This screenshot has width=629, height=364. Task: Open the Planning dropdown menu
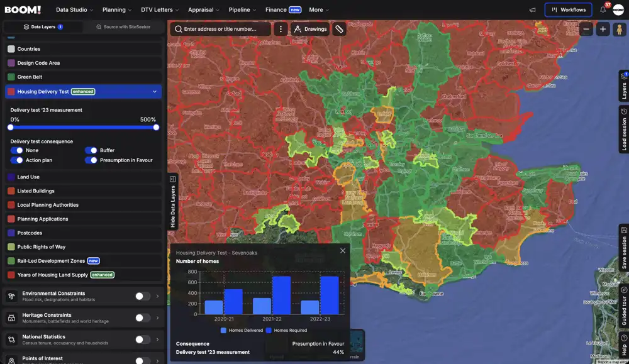point(117,9)
